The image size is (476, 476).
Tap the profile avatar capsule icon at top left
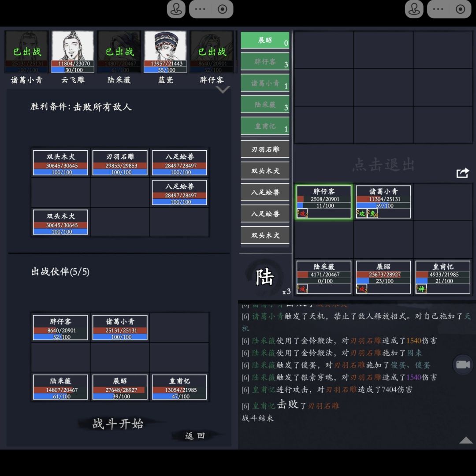pos(176,9)
